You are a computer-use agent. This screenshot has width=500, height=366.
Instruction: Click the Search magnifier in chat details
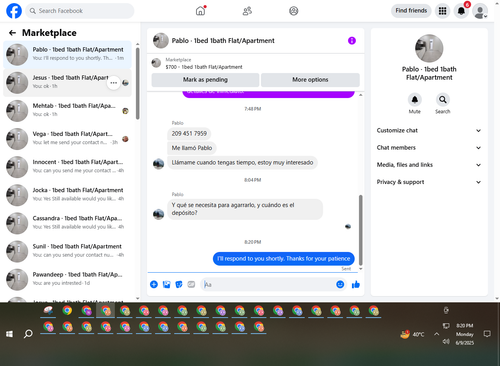[x=443, y=100]
